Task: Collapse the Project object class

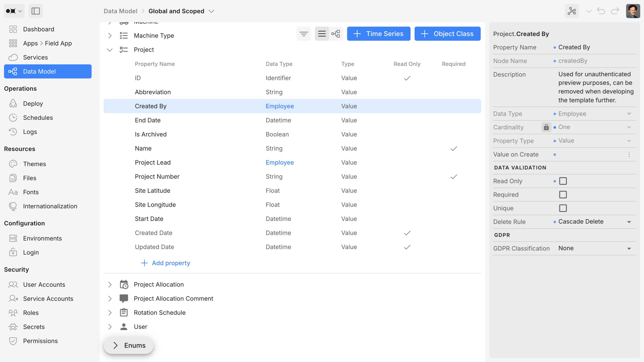Action: (x=110, y=50)
